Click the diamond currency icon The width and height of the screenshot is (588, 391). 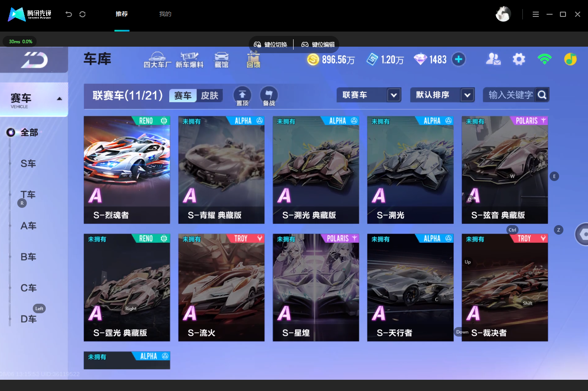[420, 60]
